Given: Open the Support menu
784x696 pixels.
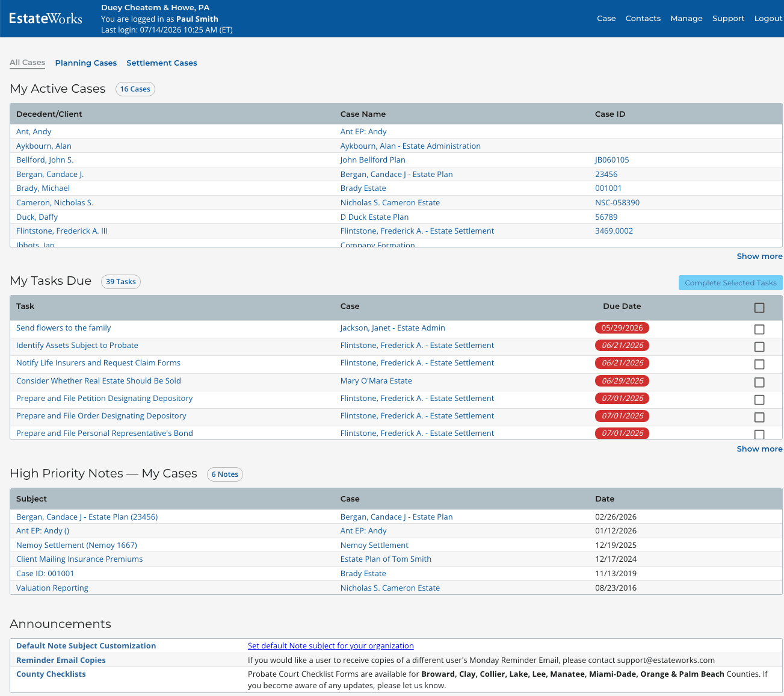Looking at the screenshot, I should [728, 19].
